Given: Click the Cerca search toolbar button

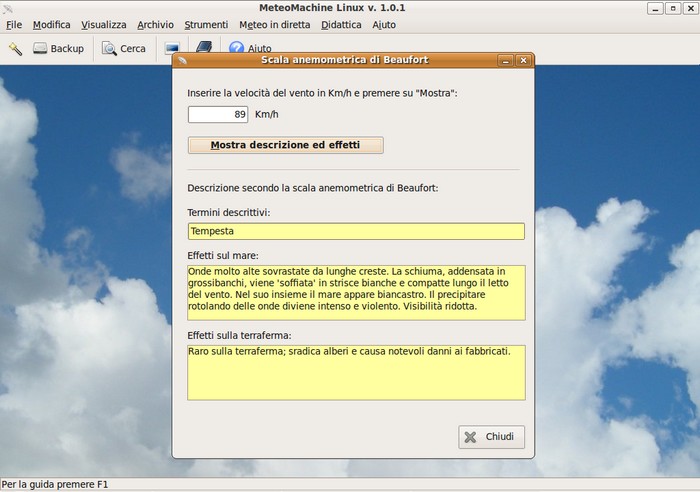Looking at the screenshot, I should point(124,48).
